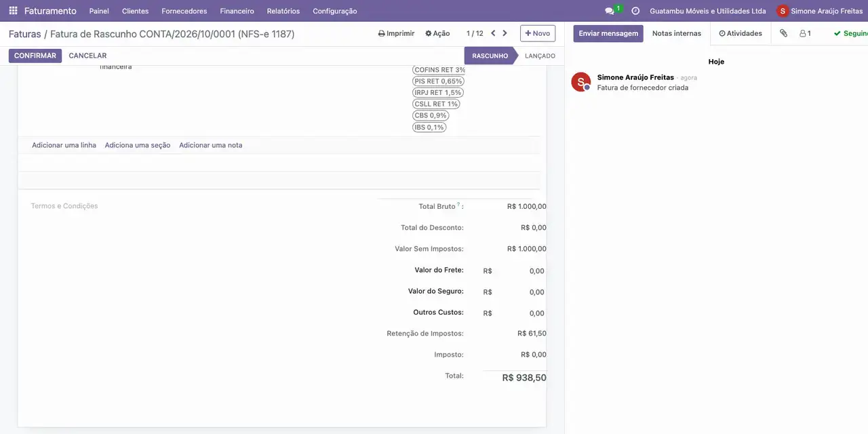The image size is (868, 434).
Task: Open the Ação dropdown menu
Action: pos(437,33)
